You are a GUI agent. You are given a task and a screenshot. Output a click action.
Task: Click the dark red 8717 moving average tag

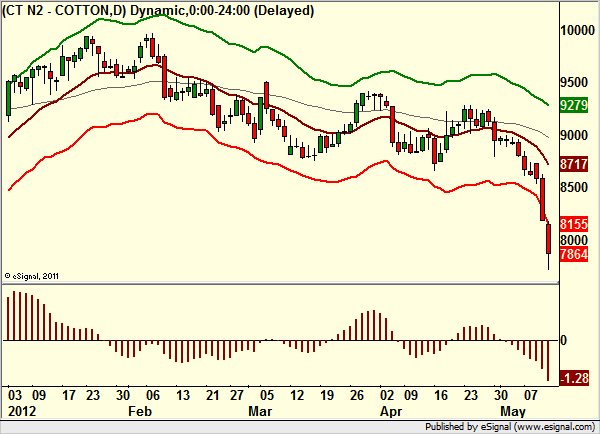tap(573, 164)
